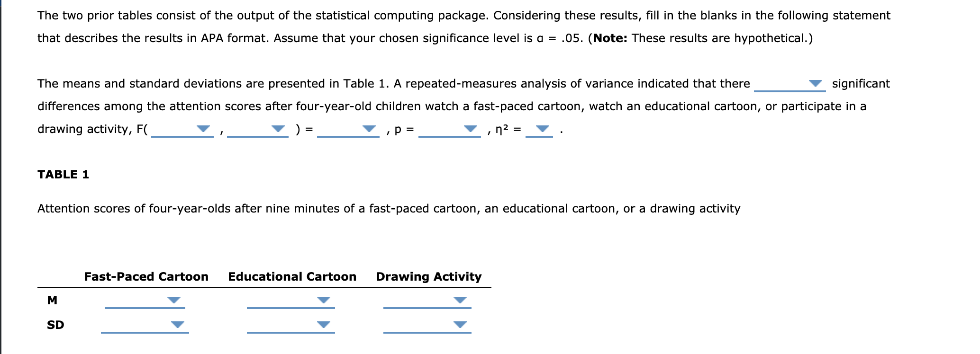980x354 pixels.
Task: Click the Fast-Paced Cartoon column header
Action: [x=146, y=276]
